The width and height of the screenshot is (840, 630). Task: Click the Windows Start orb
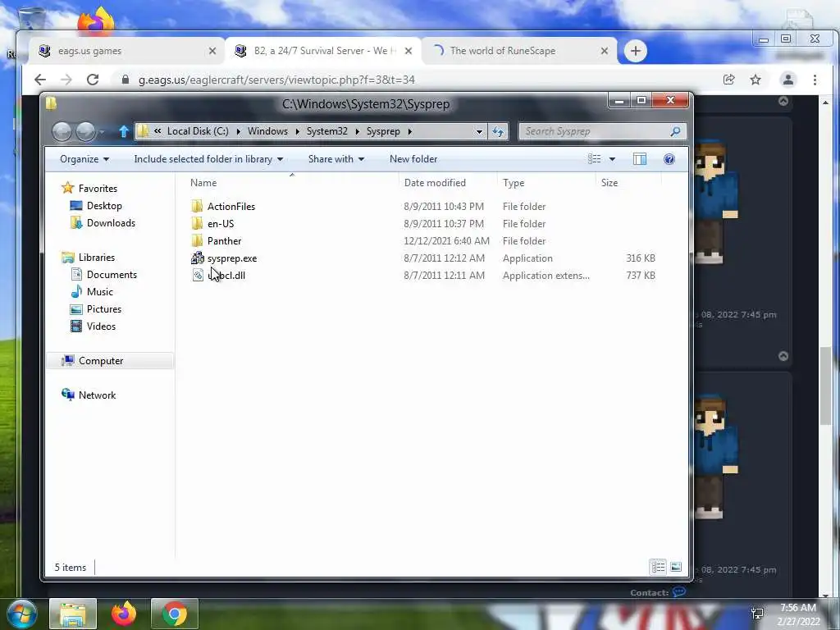point(22,614)
